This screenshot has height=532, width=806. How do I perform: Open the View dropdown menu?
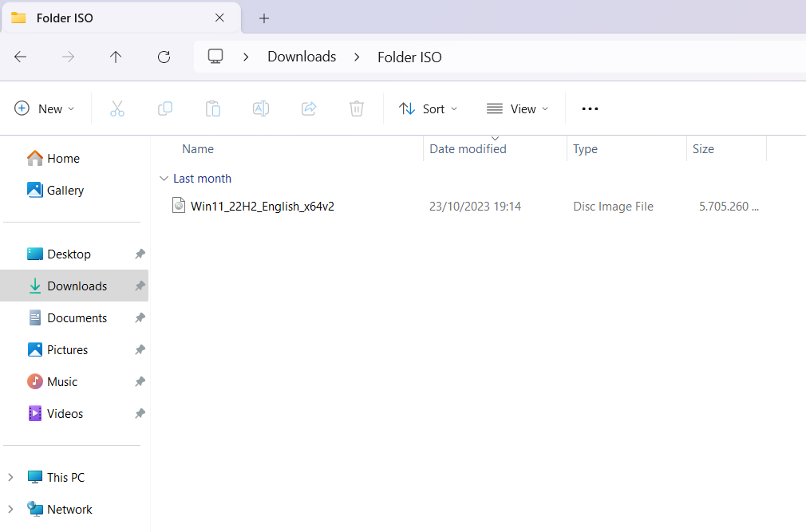click(x=518, y=108)
